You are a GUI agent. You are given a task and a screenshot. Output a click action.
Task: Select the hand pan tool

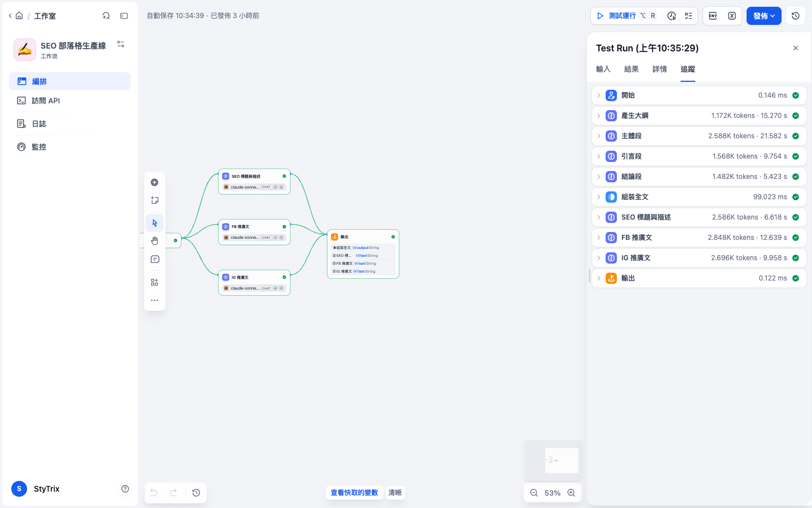(155, 241)
